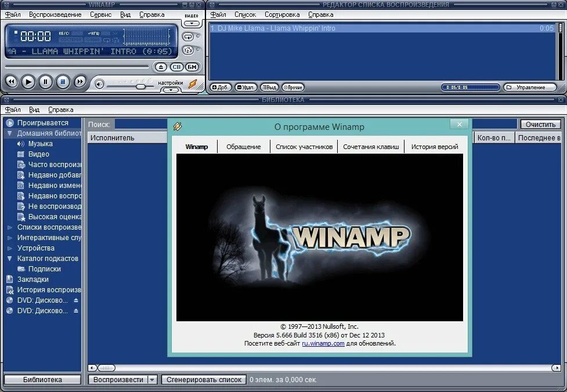This screenshot has height=392, width=567.
Task: Toggle the СВ button in player
Action: pyautogui.click(x=176, y=67)
